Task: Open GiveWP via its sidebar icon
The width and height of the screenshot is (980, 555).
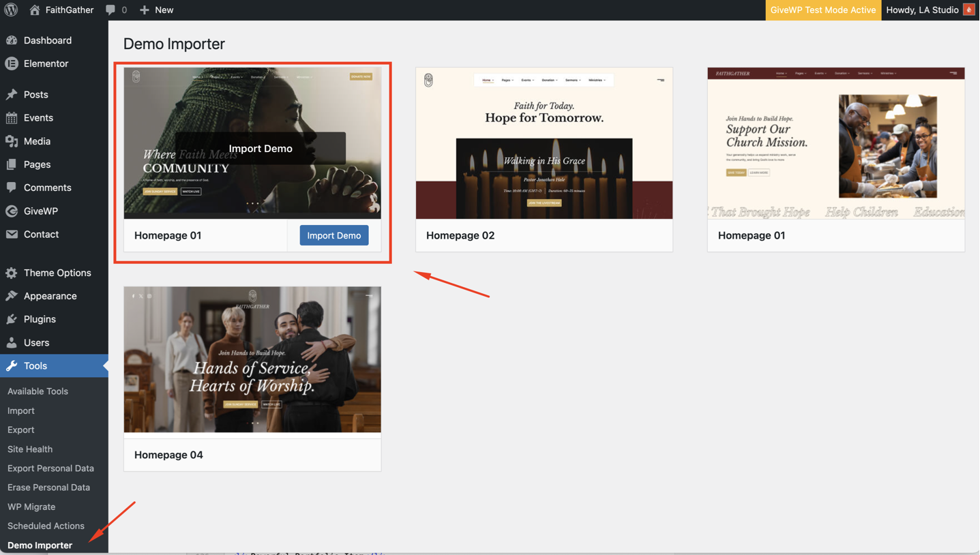Action: (12, 211)
